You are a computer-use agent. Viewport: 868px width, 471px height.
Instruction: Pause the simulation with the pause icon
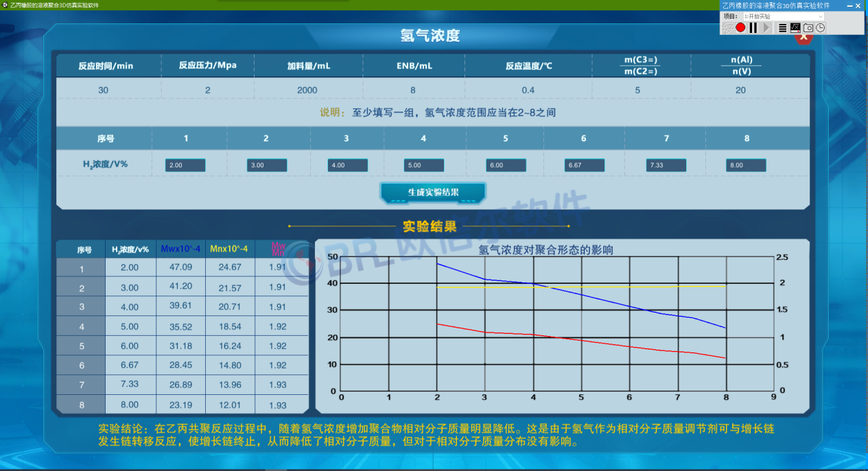click(753, 27)
